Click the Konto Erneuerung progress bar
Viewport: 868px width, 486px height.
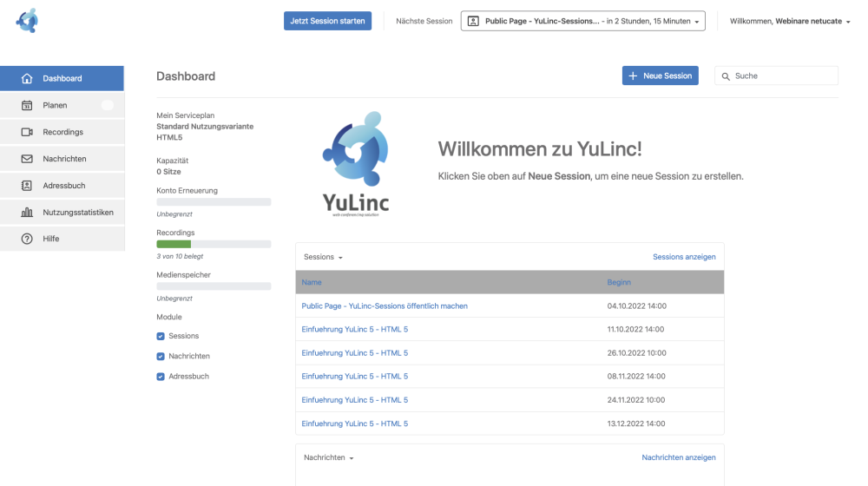coord(214,202)
